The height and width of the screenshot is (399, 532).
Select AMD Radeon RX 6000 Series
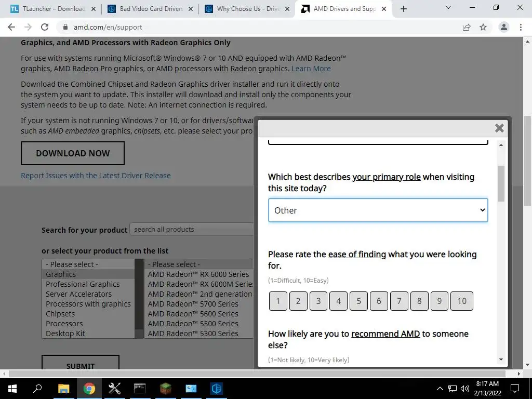[199, 274]
